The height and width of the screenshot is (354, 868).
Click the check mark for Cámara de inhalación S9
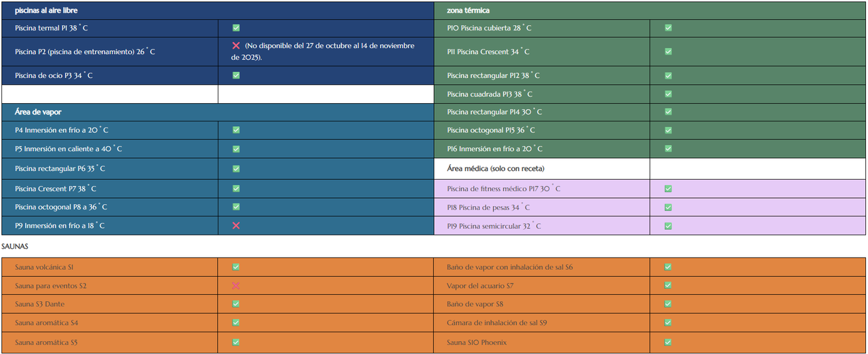click(668, 323)
